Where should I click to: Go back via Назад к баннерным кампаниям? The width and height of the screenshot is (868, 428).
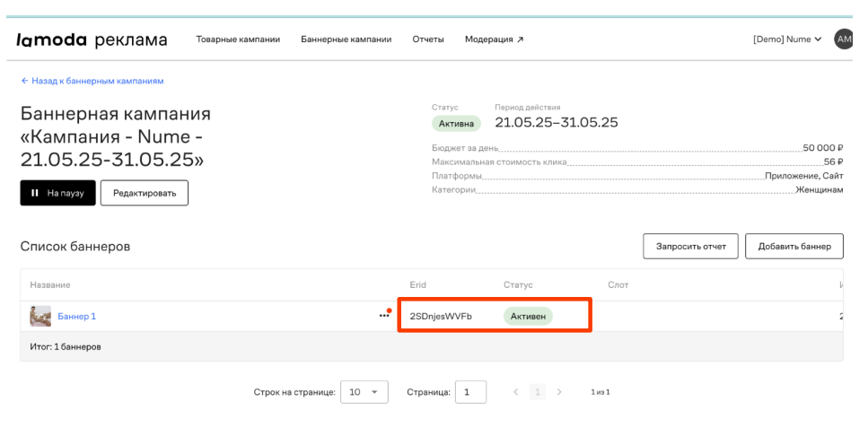click(x=92, y=81)
